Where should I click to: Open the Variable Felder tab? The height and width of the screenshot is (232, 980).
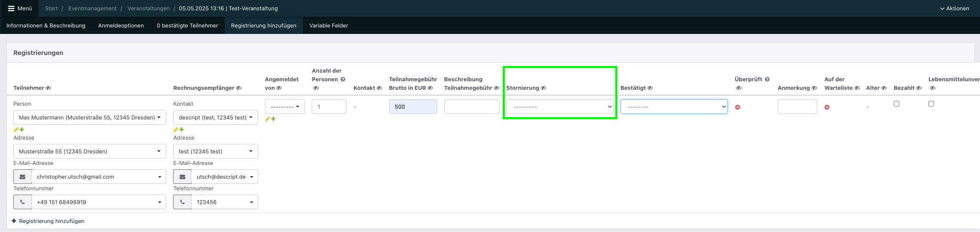pyautogui.click(x=329, y=25)
